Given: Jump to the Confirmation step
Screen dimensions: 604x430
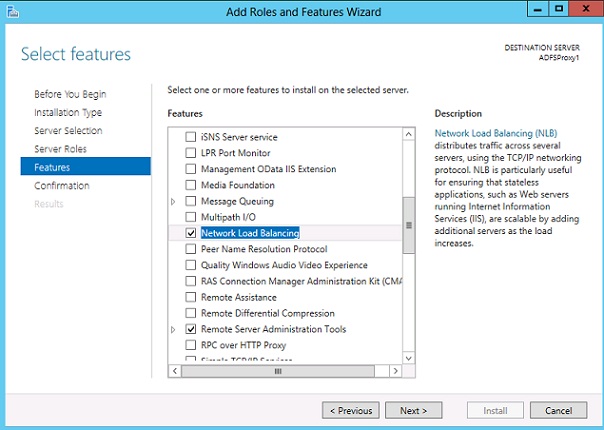Looking at the screenshot, I should click(x=62, y=185).
